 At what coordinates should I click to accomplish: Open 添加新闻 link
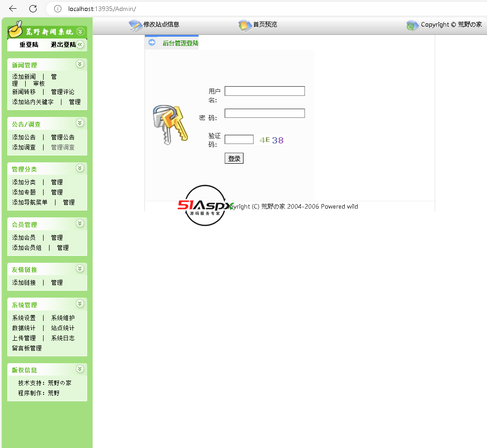(x=24, y=77)
